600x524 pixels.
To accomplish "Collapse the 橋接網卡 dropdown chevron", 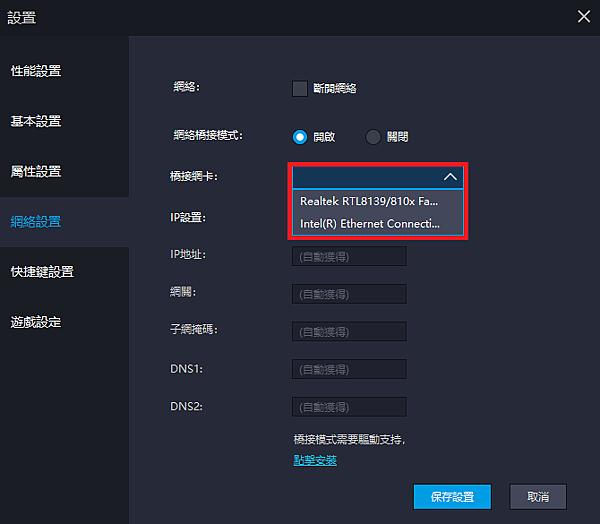I will click(x=450, y=177).
